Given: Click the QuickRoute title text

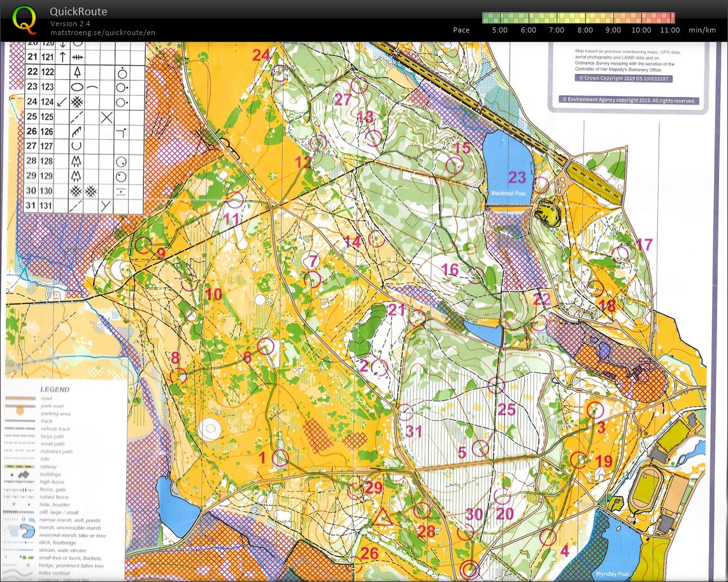Looking at the screenshot, I should click(x=78, y=11).
